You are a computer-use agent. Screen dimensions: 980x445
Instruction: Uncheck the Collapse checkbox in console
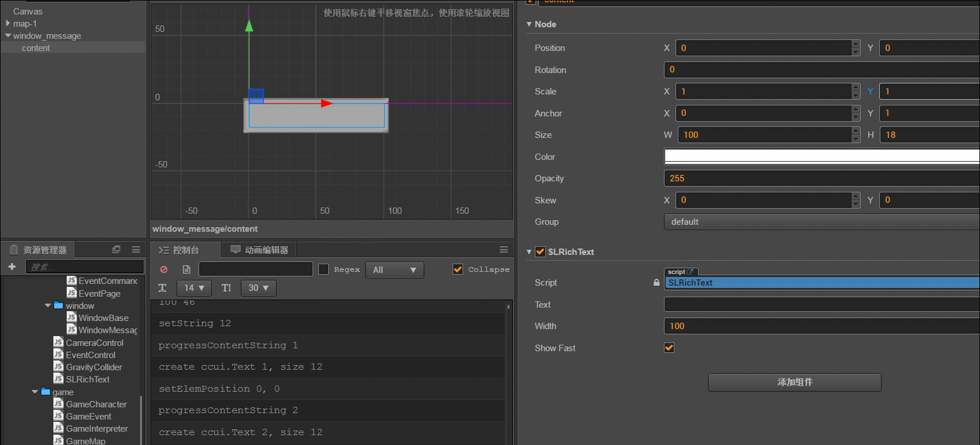coord(458,269)
